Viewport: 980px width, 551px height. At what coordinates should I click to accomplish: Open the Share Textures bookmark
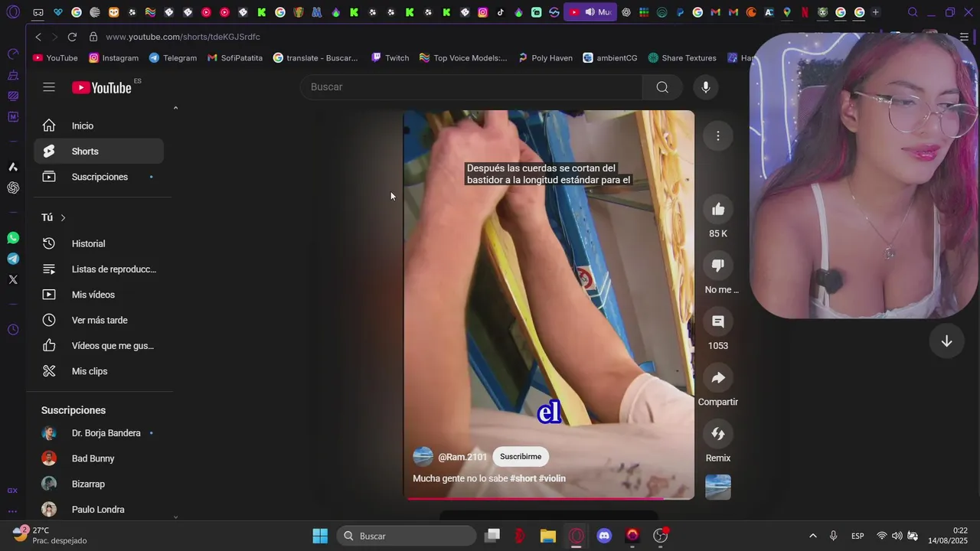click(682, 58)
